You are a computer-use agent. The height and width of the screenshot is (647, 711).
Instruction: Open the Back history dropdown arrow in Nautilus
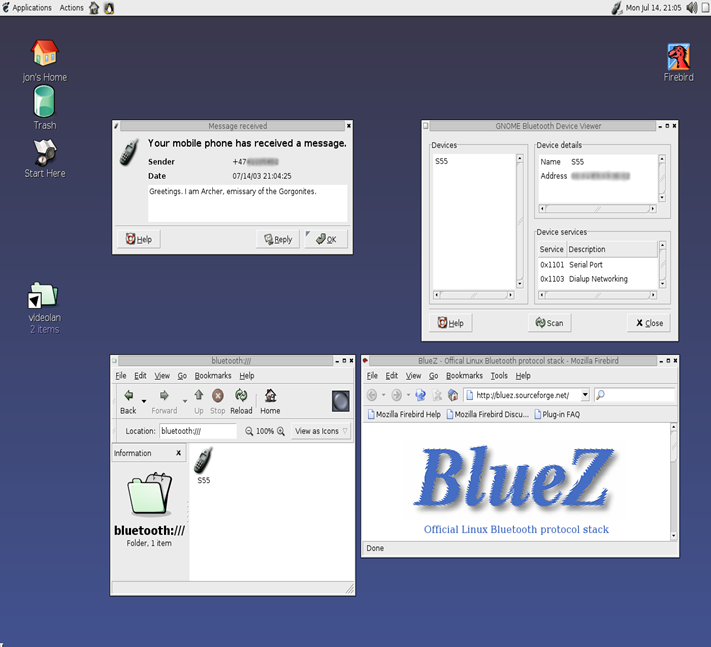pos(145,400)
